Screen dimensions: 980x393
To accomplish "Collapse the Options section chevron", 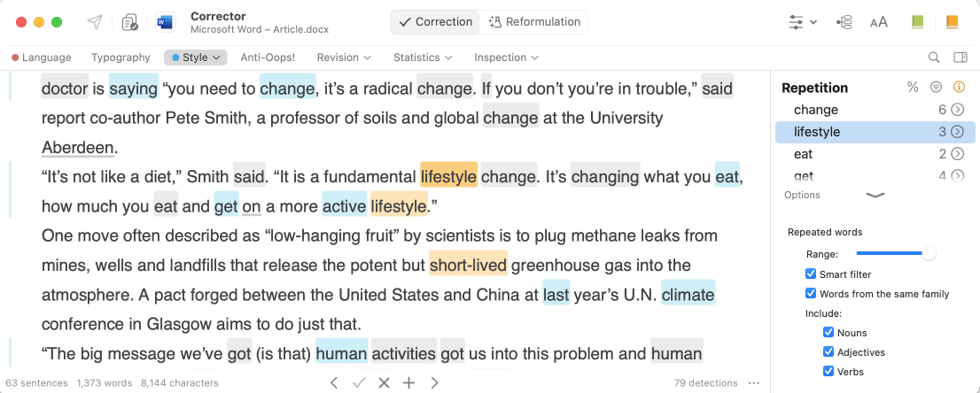I will (x=875, y=195).
